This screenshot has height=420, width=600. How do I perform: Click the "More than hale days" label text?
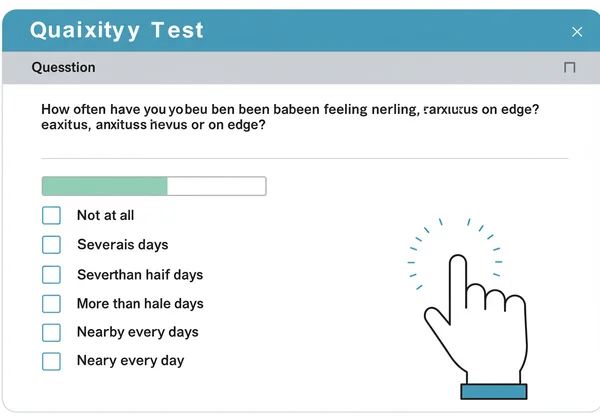tap(140, 303)
